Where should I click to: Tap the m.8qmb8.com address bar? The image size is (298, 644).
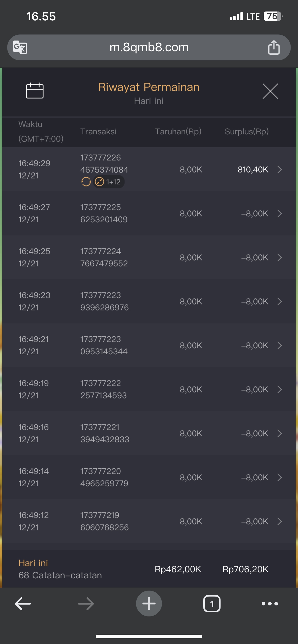(149, 47)
